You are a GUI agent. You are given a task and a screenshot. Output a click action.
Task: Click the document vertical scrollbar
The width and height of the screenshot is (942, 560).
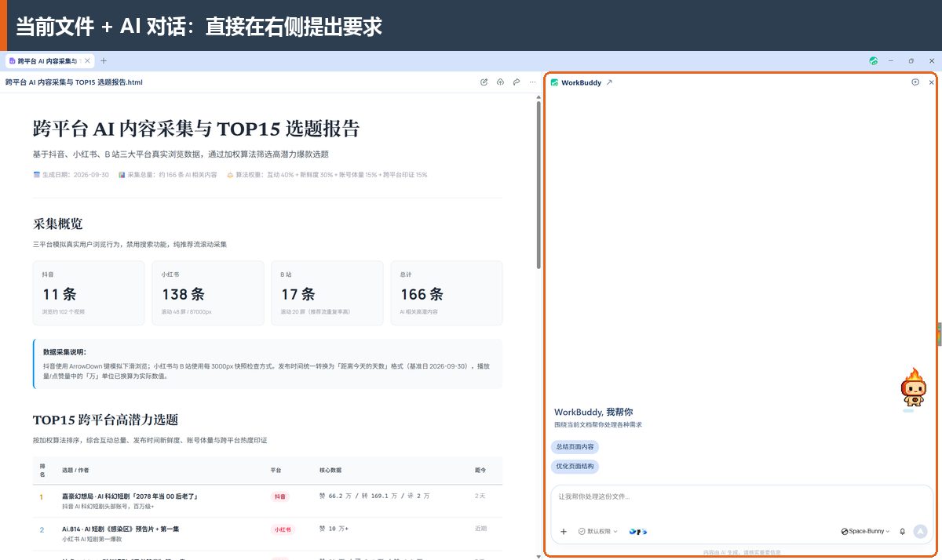click(539, 184)
